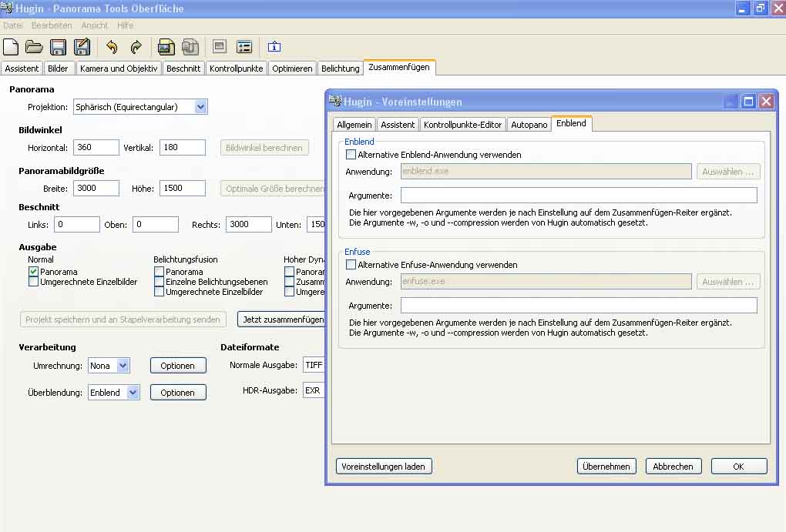This screenshot has height=532, width=786.
Task: Uncheck the Panorama checkbox under Normal
Action: click(x=34, y=272)
